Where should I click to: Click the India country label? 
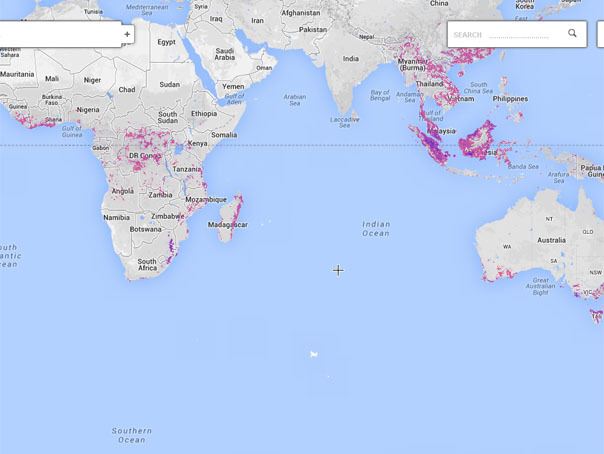pyautogui.click(x=351, y=58)
